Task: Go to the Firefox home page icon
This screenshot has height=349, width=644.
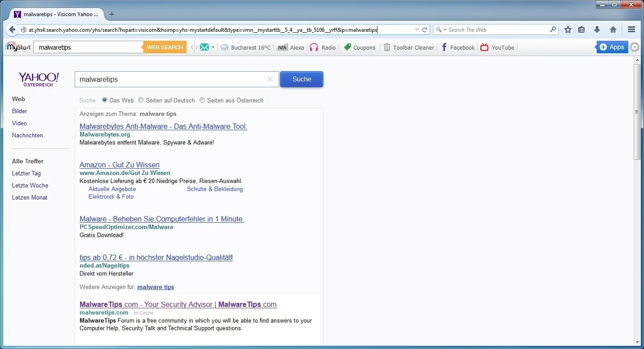Action: point(613,30)
